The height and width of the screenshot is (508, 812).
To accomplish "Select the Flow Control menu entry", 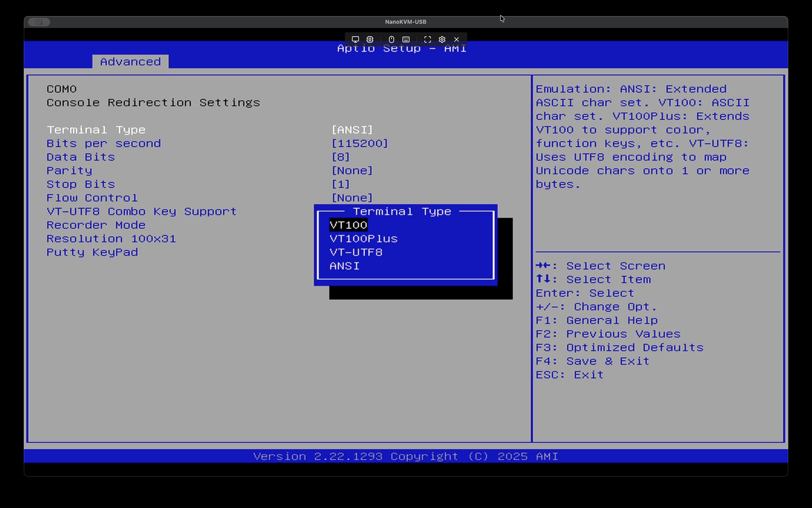I will [92, 198].
